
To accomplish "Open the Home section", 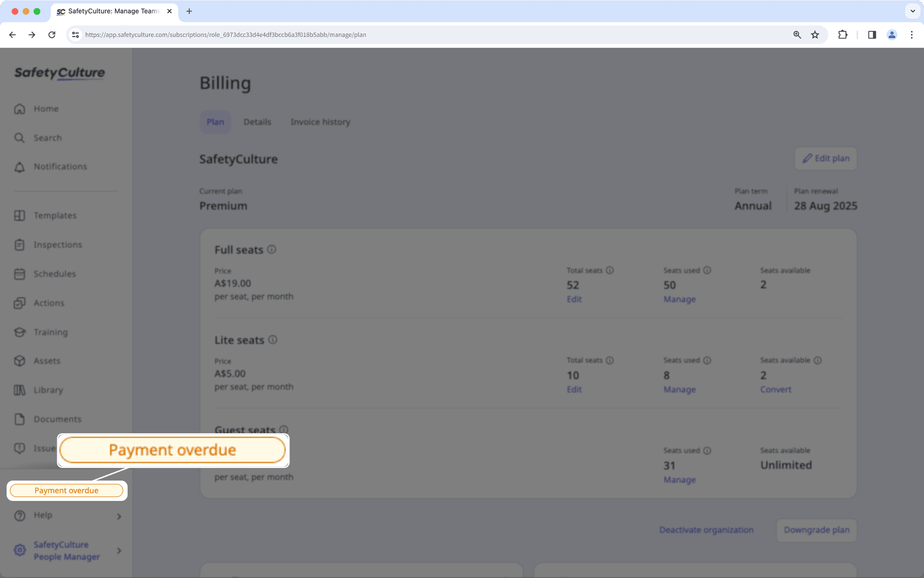I will coord(46,108).
